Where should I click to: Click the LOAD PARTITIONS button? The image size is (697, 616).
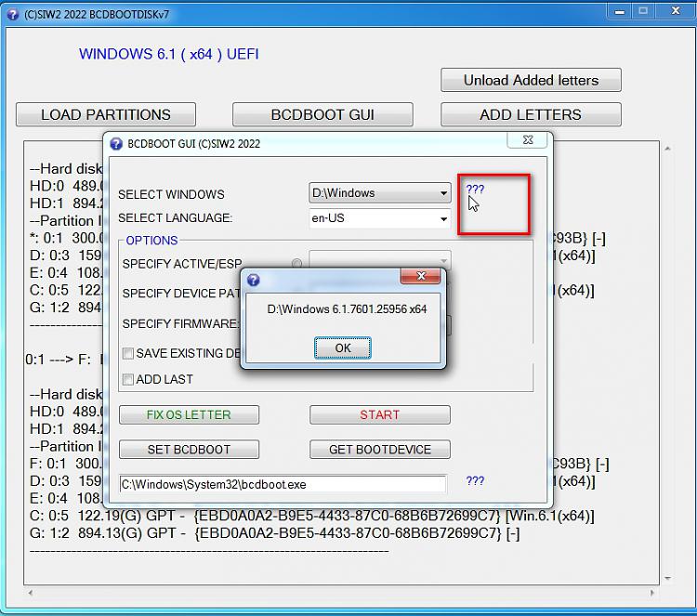tap(106, 114)
